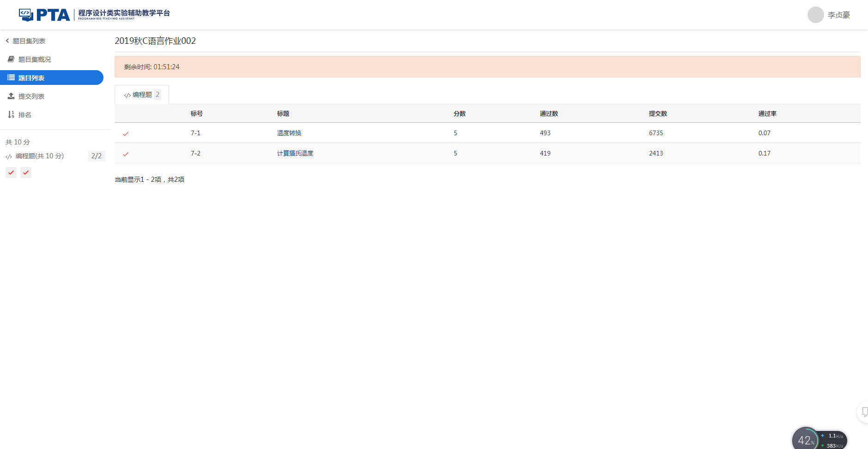Screen dimensions: 868x449
Task: Click the red checkmark for row 7-1
Action: tap(126, 134)
